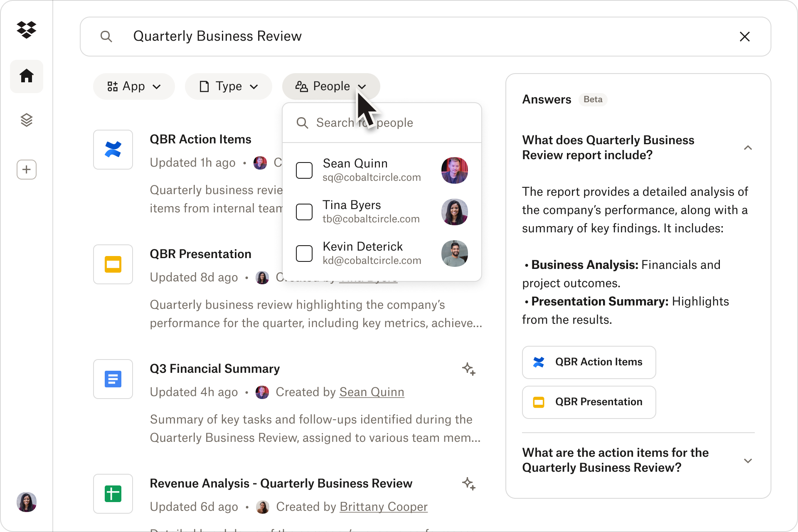Open the Type filter dropdown
Image resolution: width=798 pixels, height=532 pixels.
click(x=228, y=86)
